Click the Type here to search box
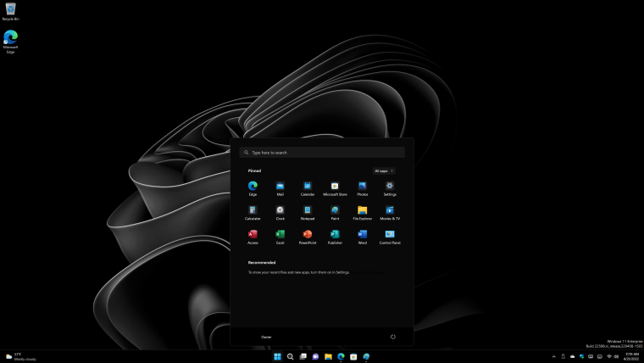Screen dimensions: 644x363 point(322,153)
